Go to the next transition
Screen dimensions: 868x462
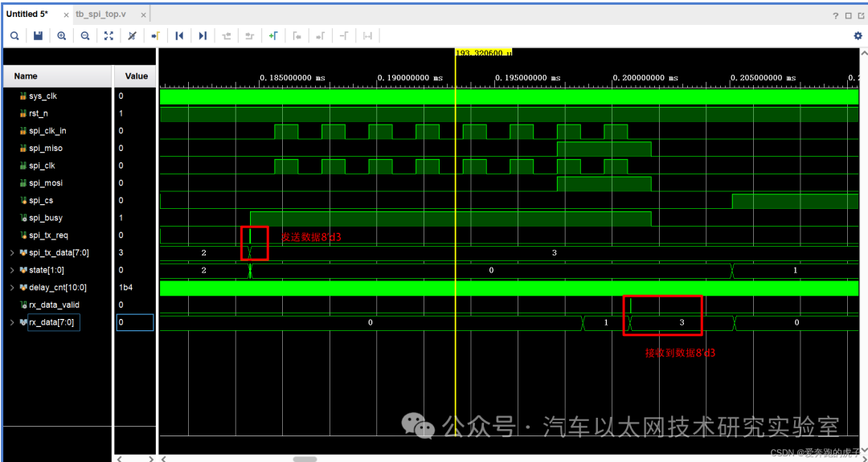(250, 36)
